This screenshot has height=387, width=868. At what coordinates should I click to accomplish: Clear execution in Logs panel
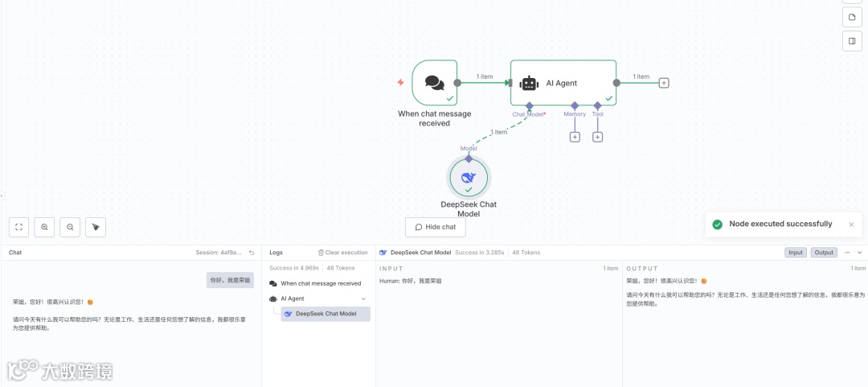[342, 253]
